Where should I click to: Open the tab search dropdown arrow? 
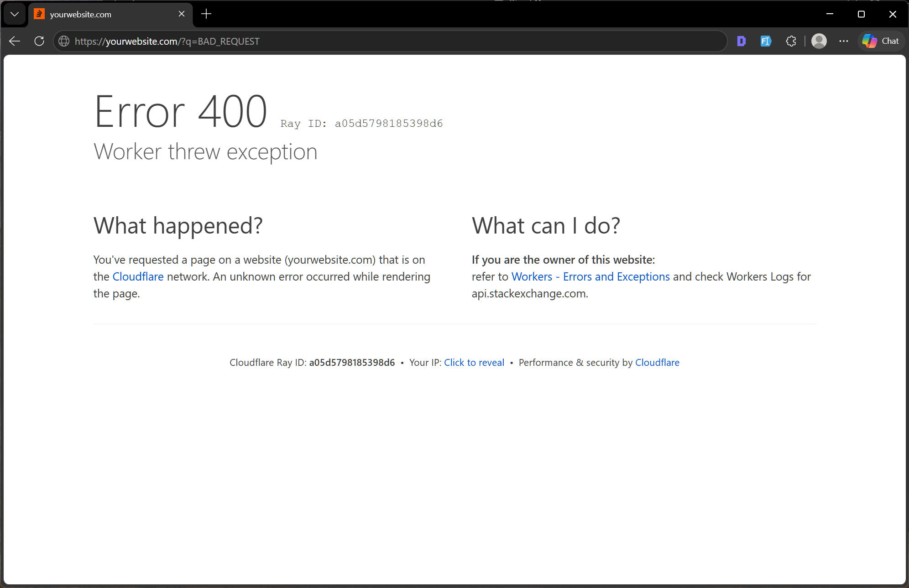point(15,14)
